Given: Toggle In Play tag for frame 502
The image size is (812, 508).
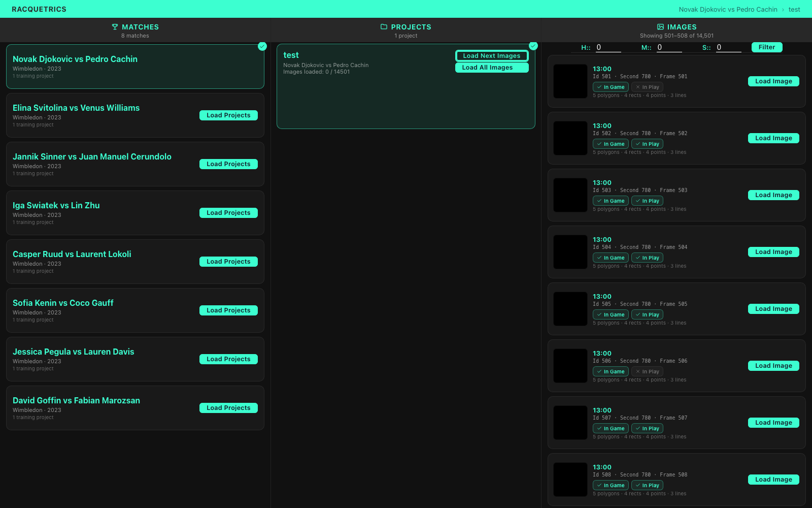Looking at the screenshot, I should coord(647,144).
